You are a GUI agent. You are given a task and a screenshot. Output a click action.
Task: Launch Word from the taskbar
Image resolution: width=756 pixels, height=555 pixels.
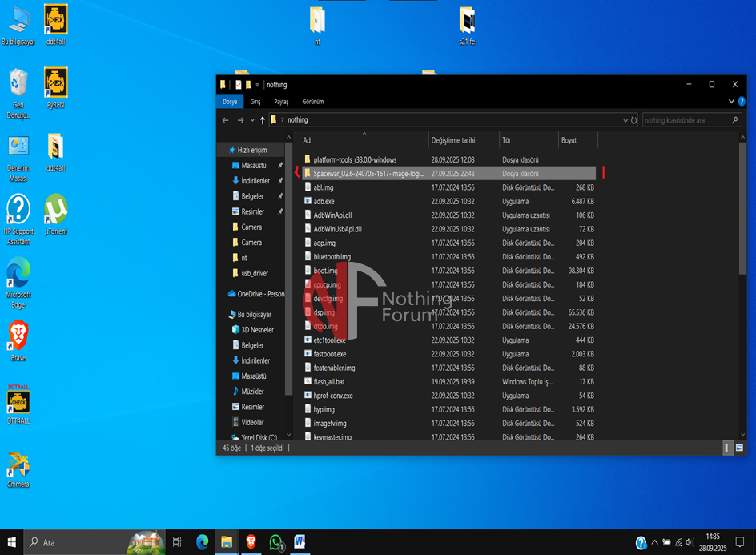(300, 542)
